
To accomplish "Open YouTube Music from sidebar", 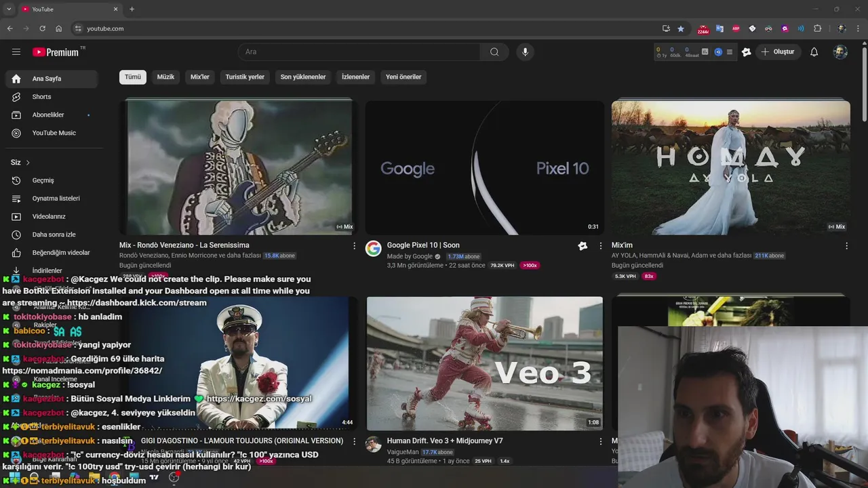I will (x=52, y=133).
